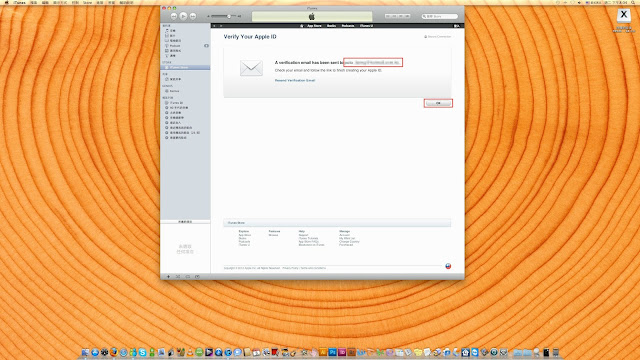
Task: Skip to the next track
Action: click(193, 16)
